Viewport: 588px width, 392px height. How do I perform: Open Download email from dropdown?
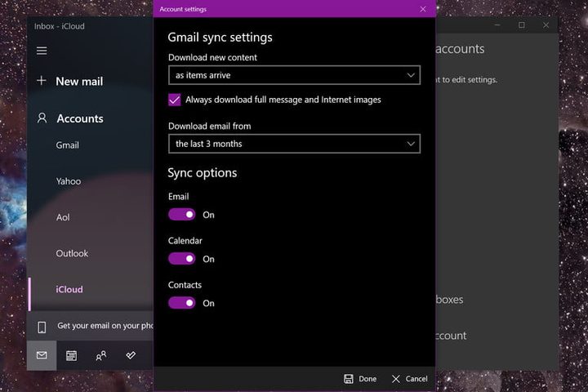pyautogui.click(x=294, y=144)
